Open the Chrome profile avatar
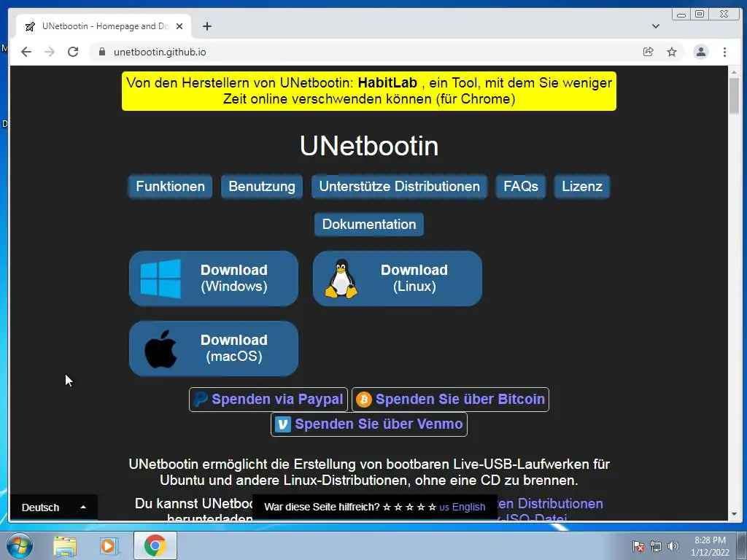The width and height of the screenshot is (747, 560). pyautogui.click(x=701, y=52)
